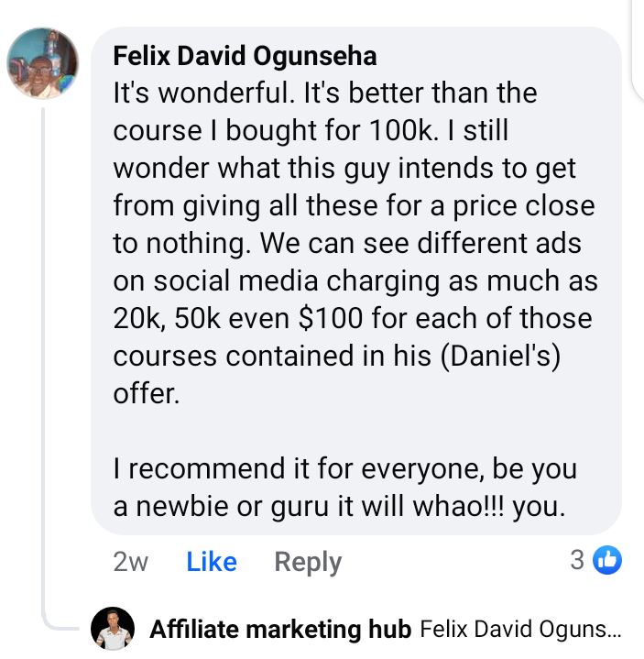644x659 pixels.
Task: Click the first line "It's wonderful" in the comment
Action: (203, 93)
